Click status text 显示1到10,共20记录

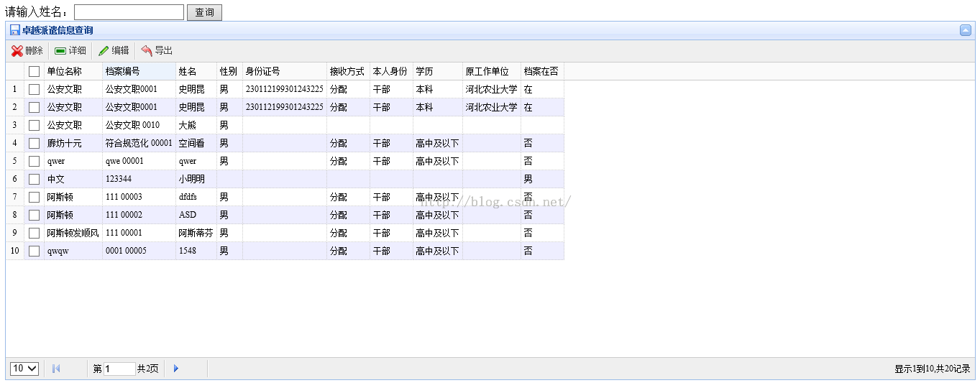[933, 369]
